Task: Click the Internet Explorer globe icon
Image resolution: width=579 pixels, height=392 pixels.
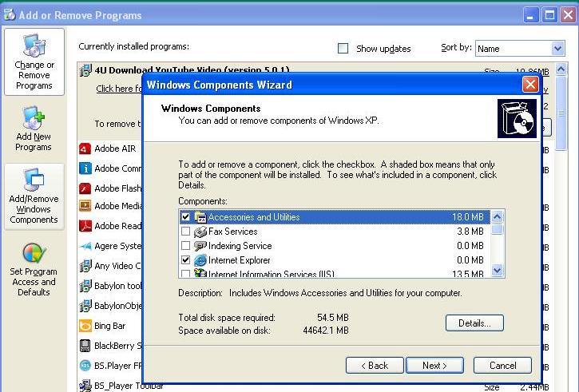Action: tap(200, 260)
